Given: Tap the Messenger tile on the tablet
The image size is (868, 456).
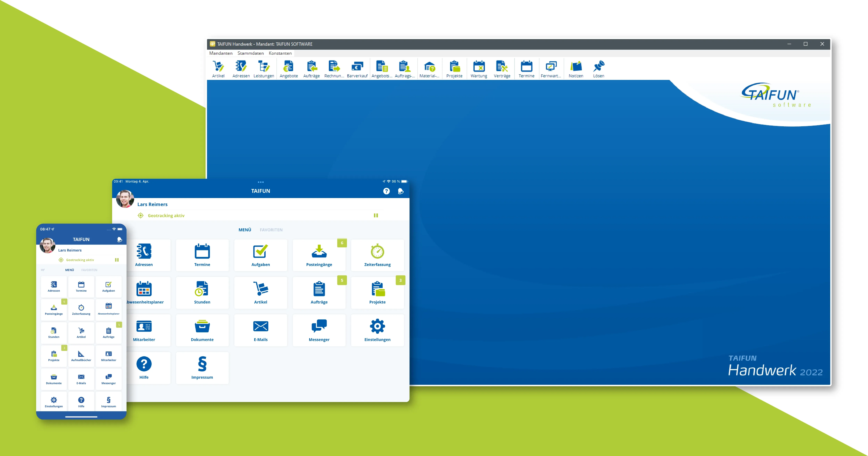Looking at the screenshot, I should pyautogui.click(x=319, y=330).
